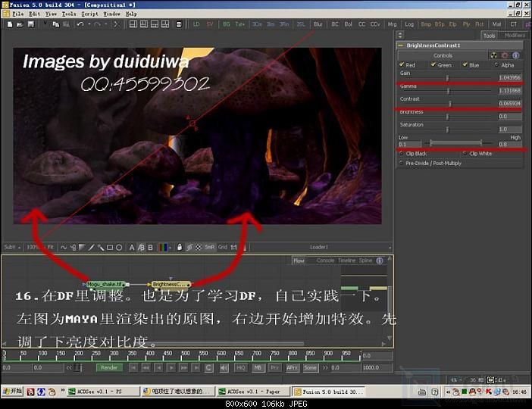
Task: Click the blue info icon beside Spline tab
Action: (x=380, y=261)
